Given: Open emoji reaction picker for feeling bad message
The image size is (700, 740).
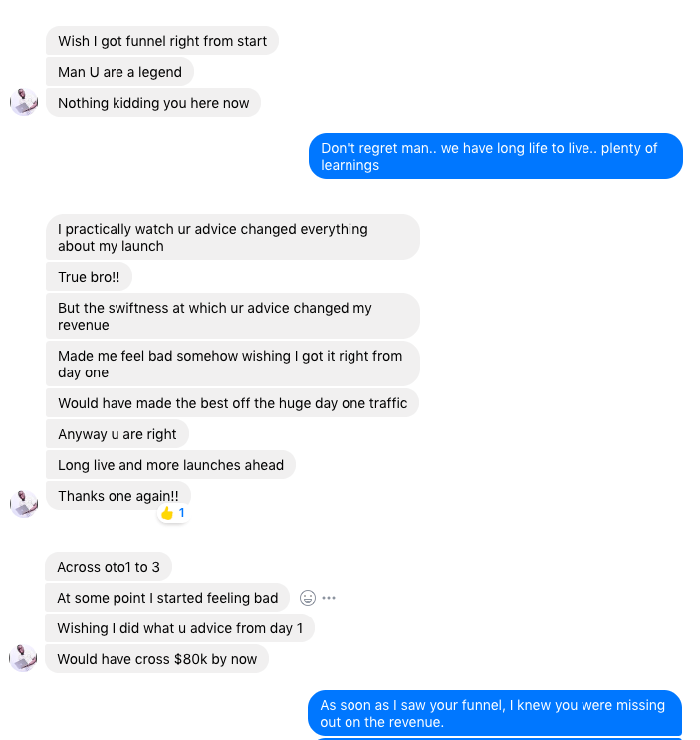Looking at the screenshot, I should coord(308,598).
